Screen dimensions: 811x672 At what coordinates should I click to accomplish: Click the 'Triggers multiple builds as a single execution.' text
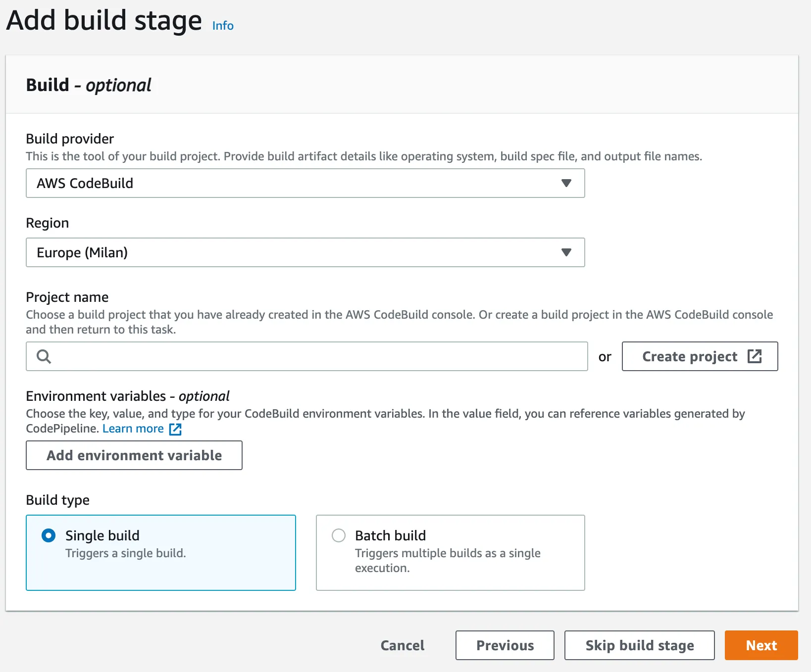tap(448, 561)
